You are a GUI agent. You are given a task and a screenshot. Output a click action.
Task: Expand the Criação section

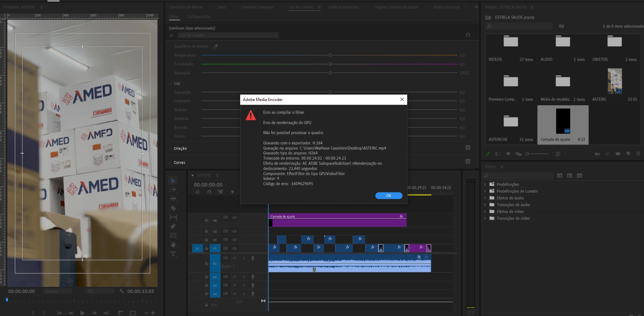point(170,149)
